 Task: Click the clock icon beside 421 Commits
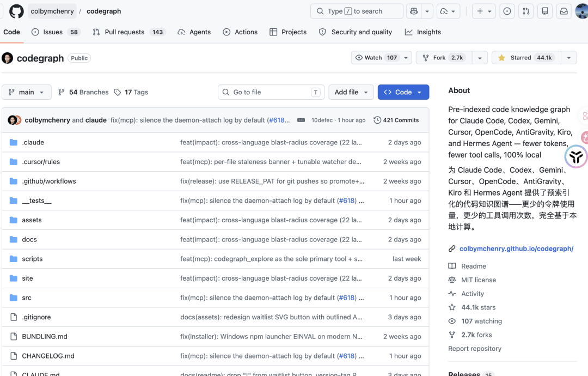[377, 120]
